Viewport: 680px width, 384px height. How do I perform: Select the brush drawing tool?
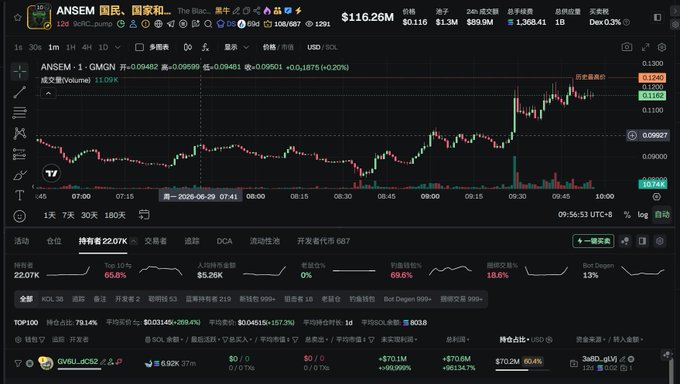(20, 175)
